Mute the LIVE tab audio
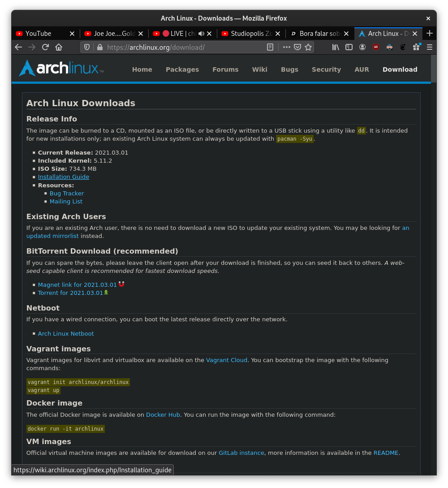The height and width of the screenshot is (488, 448). [201, 34]
